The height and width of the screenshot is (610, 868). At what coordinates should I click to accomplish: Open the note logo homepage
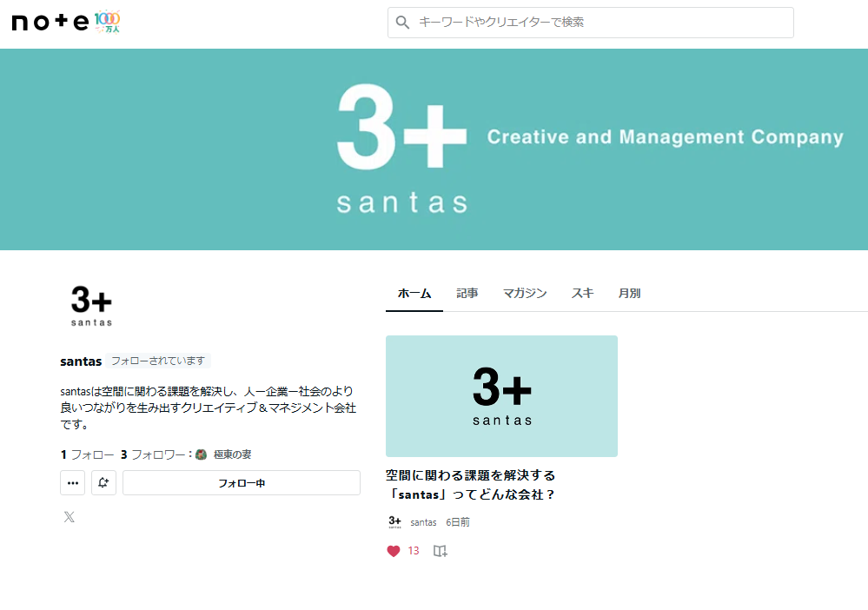coord(50,22)
